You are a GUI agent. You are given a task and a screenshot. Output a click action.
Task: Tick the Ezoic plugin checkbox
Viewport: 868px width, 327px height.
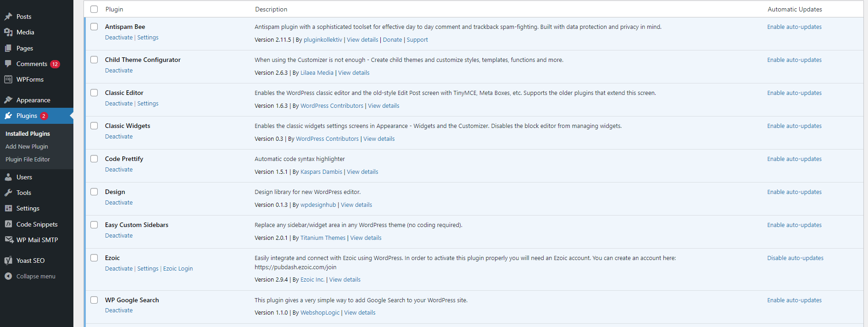[x=94, y=258]
